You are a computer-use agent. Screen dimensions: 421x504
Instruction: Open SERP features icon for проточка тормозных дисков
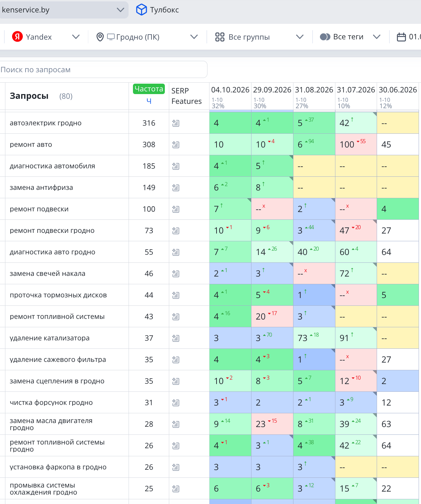click(x=176, y=295)
